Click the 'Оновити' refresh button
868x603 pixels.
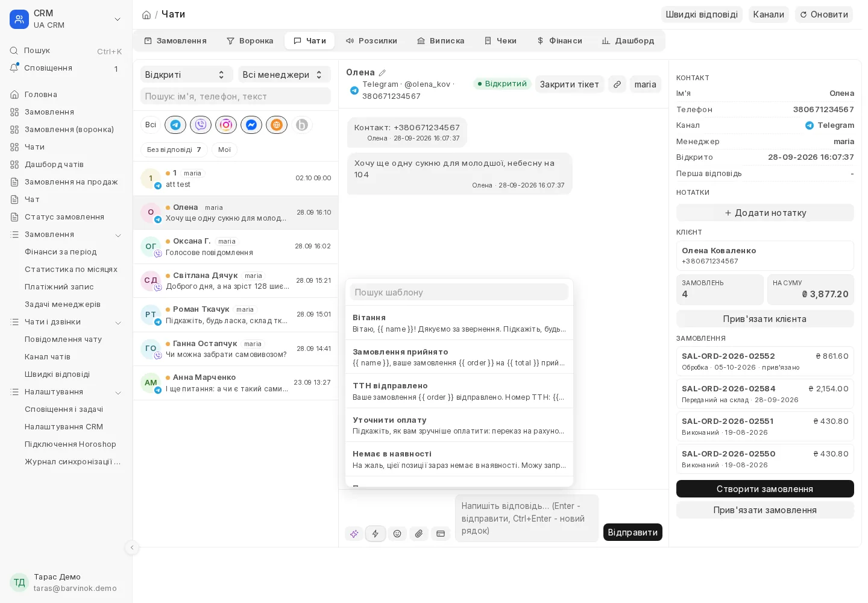coord(824,14)
